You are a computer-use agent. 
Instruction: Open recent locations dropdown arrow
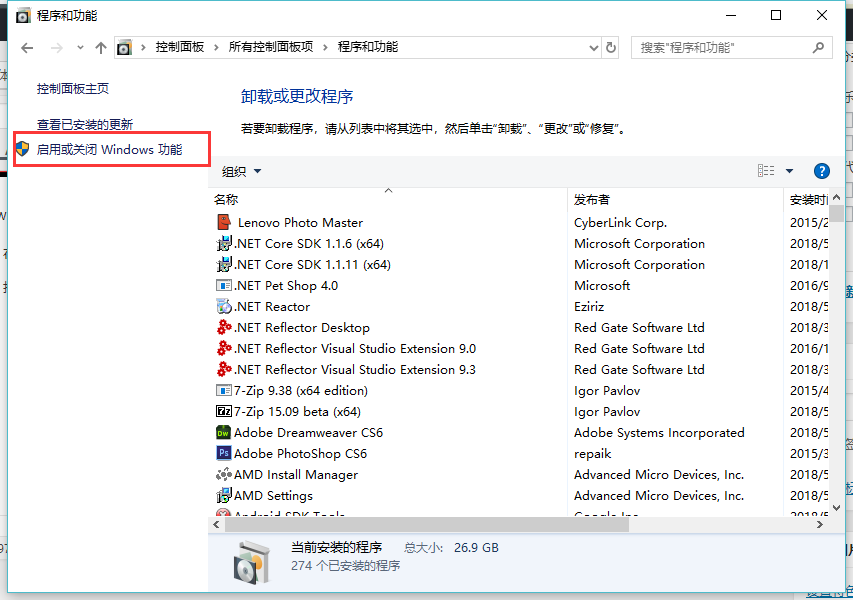(x=80, y=48)
